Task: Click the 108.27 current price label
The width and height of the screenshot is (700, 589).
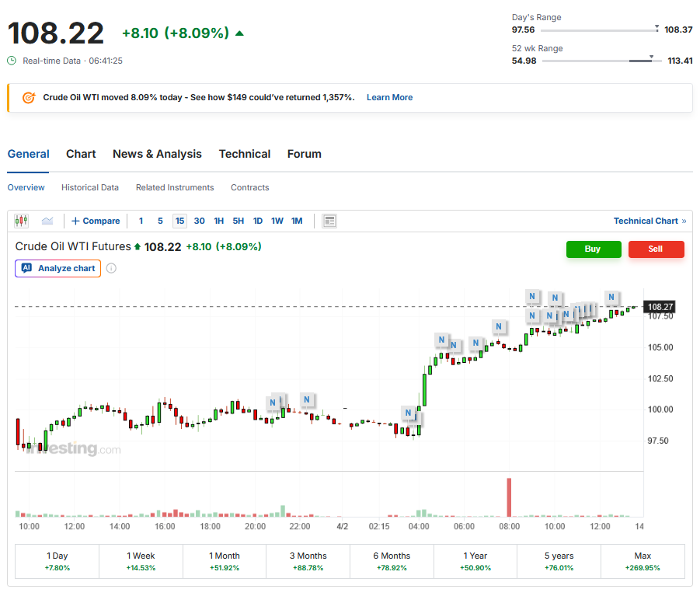Action: coord(660,307)
